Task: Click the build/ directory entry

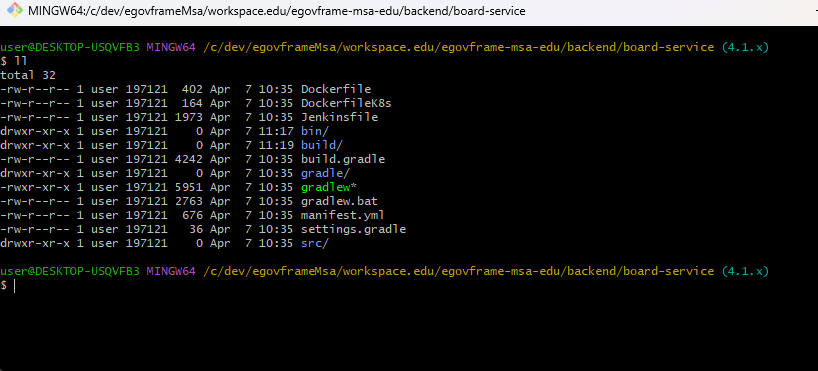Action: click(322, 145)
